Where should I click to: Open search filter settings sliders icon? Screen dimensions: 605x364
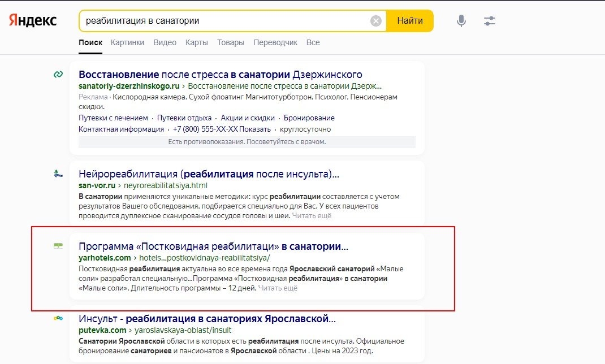point(490,21)
